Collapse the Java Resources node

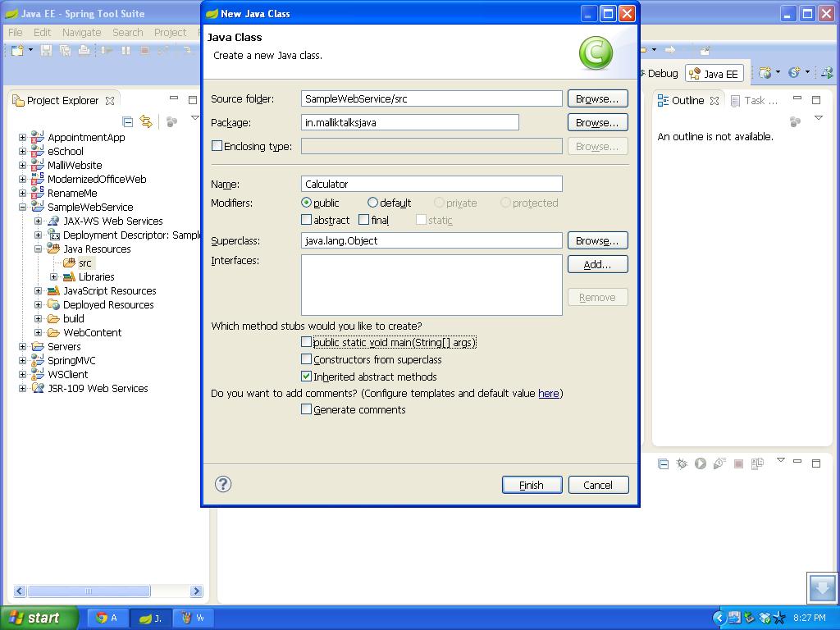[38, 249]
